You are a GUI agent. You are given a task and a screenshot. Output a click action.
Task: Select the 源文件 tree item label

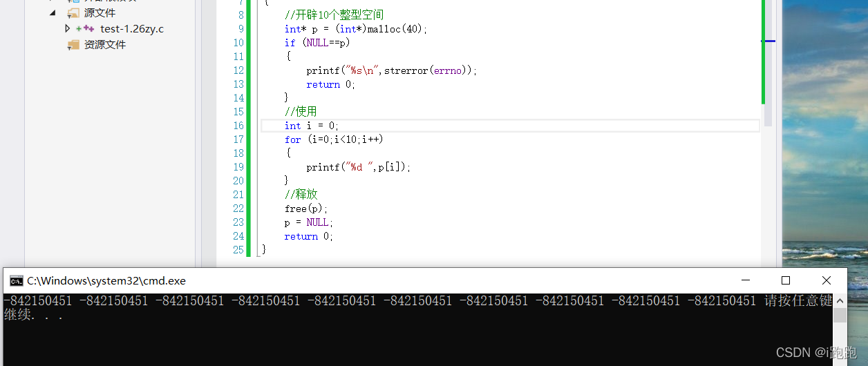(x=100, y=13)
